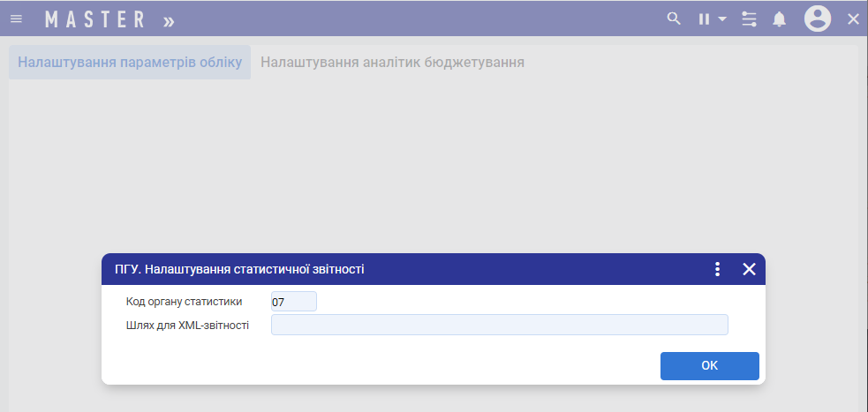Expand the double-chevron breadcrumb next to MASTER
This screenshot has height=412, width=868.
point(168,19)
